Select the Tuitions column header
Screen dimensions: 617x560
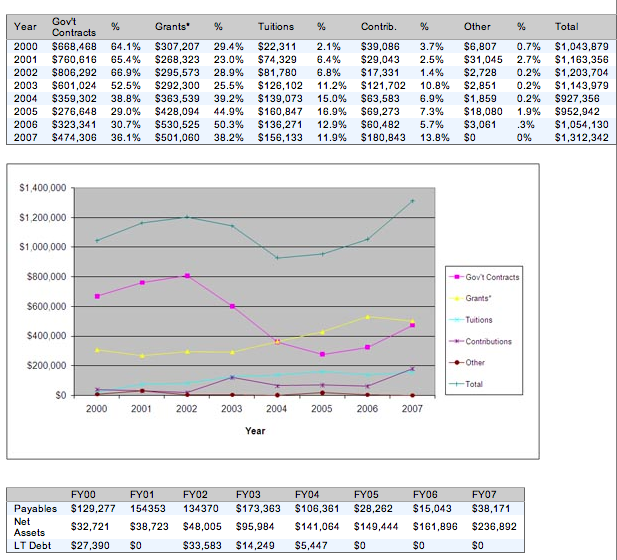[x=275, y=26]
